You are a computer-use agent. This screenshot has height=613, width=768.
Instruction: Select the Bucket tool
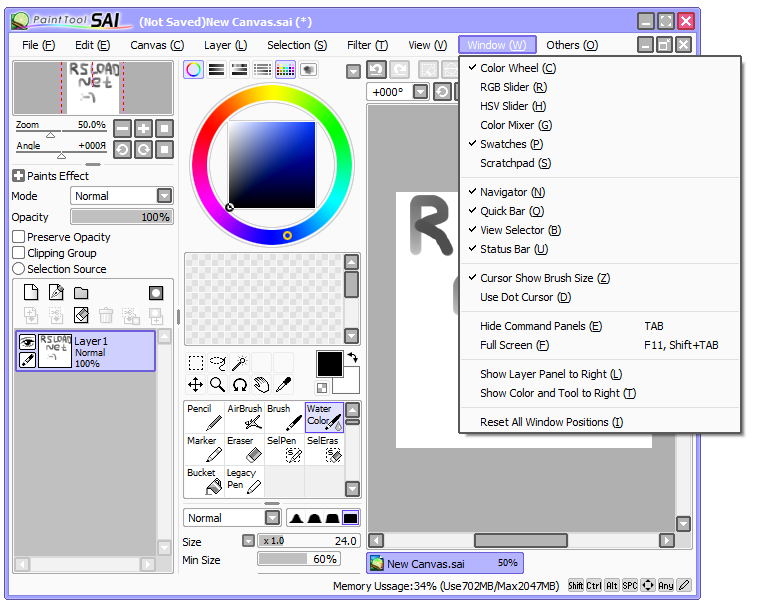204,481
